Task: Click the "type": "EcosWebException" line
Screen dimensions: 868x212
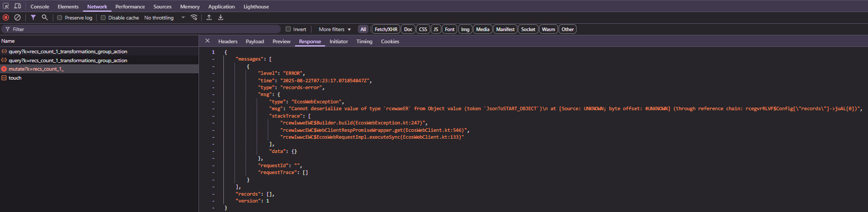Action: pyautogui.click(x=307, y=102)
